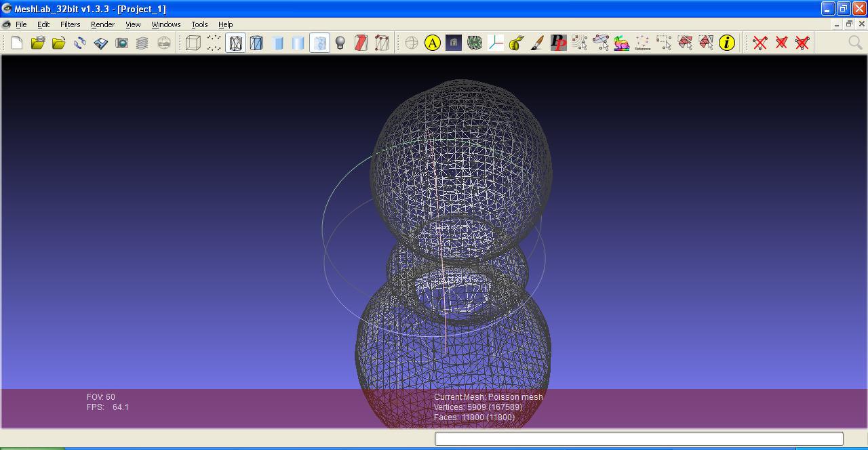Switch to points render mode

[214, 43]
